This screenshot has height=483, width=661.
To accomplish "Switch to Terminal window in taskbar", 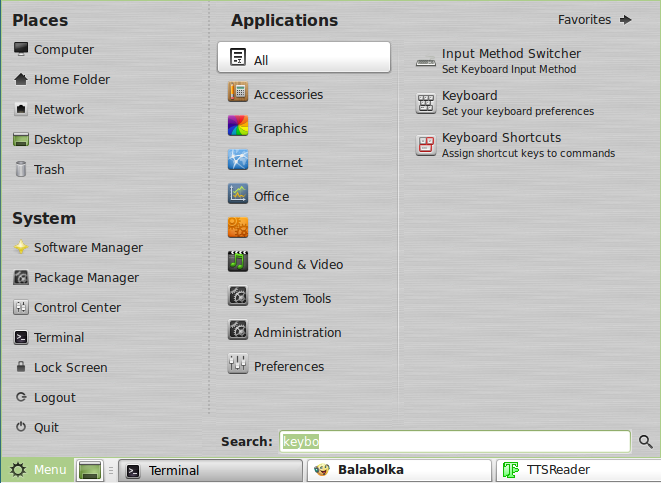I will coord(210,470).
